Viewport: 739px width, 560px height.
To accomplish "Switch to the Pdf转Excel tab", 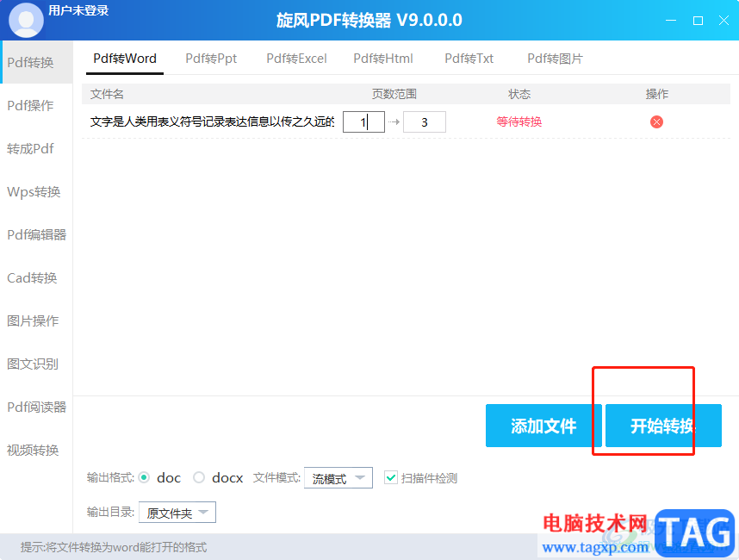I will [x=296, y=59].
